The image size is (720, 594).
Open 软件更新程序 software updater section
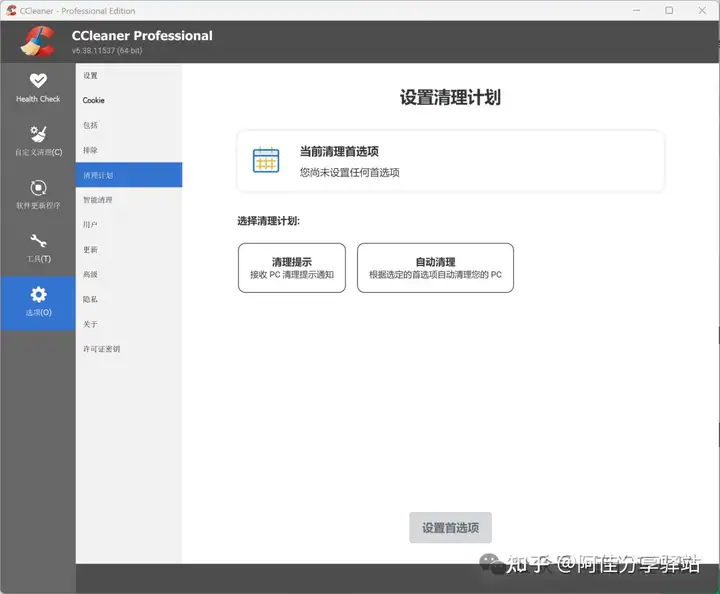pos(38,194)
